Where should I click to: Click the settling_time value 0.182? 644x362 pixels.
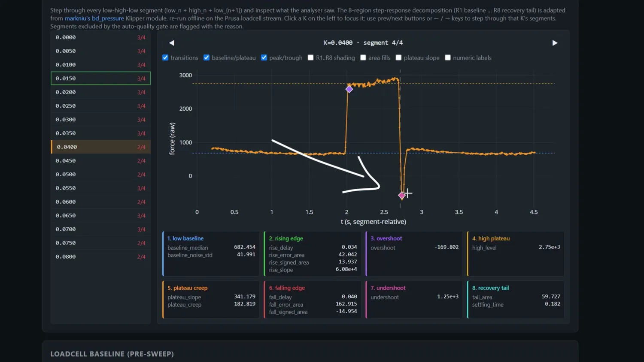(x=553, y=304)
